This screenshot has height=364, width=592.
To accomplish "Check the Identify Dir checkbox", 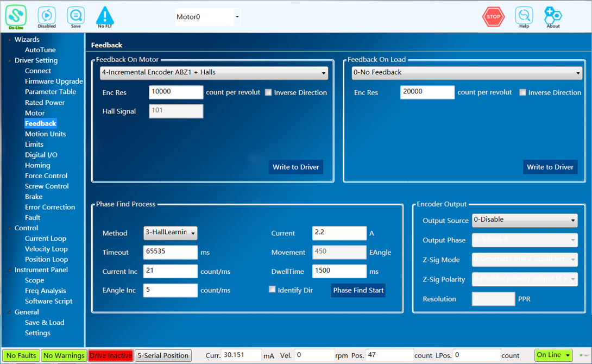I will pyautogui.click(x=272, y=289).
